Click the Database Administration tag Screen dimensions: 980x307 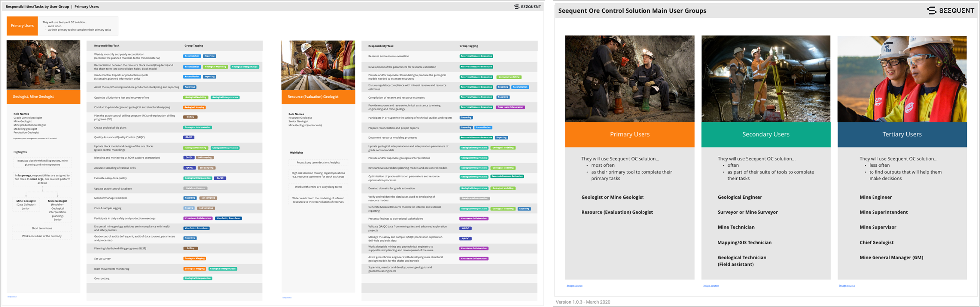click(x=474, y=198)
